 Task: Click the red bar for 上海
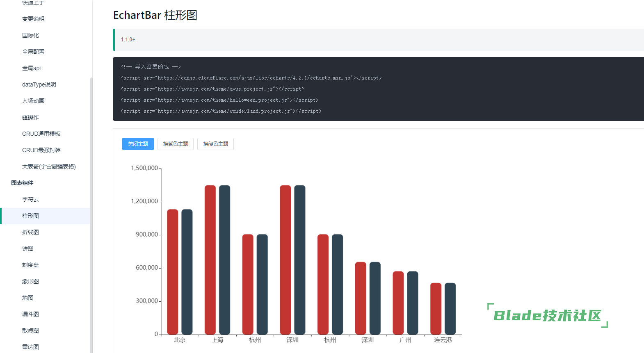210,260
